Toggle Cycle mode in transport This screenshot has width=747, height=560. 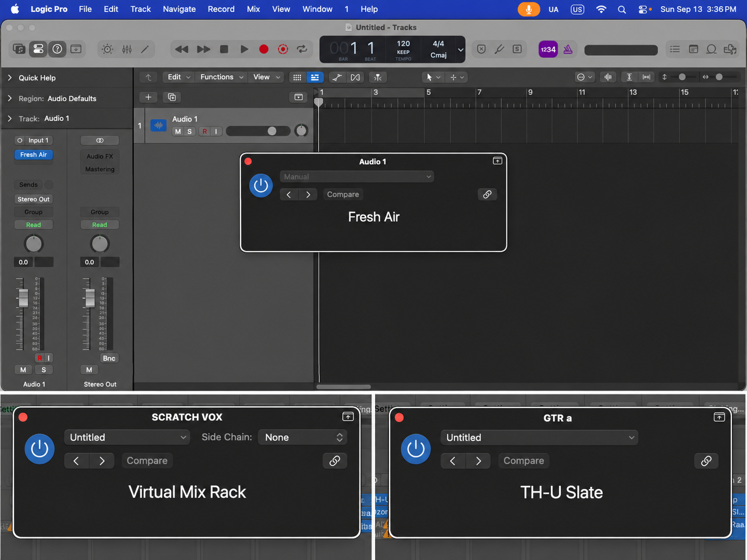(302, 49)
